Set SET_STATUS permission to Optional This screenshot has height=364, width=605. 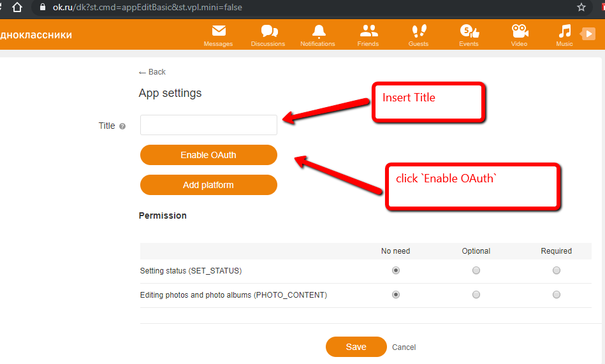click(476, 270)
